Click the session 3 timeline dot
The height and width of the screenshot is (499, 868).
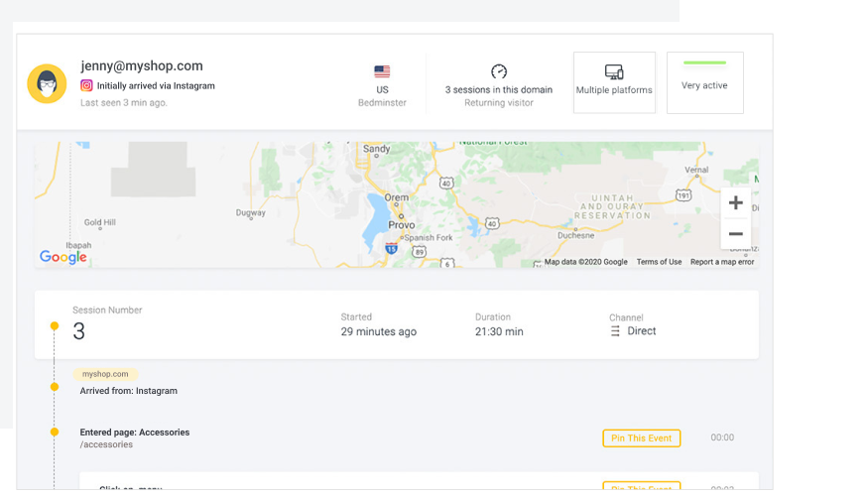tap(55, 325)
